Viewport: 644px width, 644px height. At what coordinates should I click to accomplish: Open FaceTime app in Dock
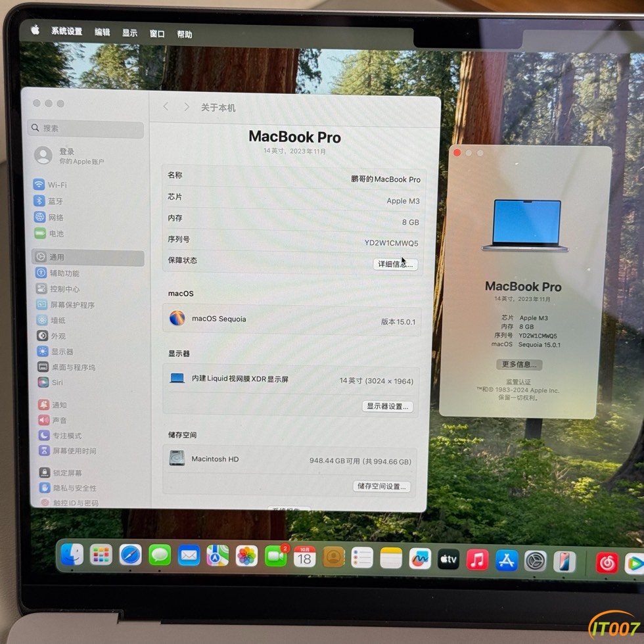[275, 557]
